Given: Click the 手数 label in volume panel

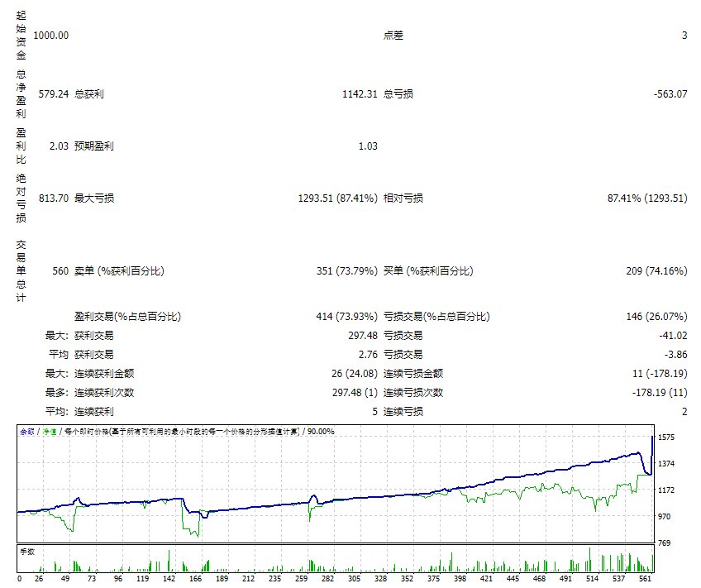Looking at the screenshot, I should pyautogui.click(x=26, y=550).
